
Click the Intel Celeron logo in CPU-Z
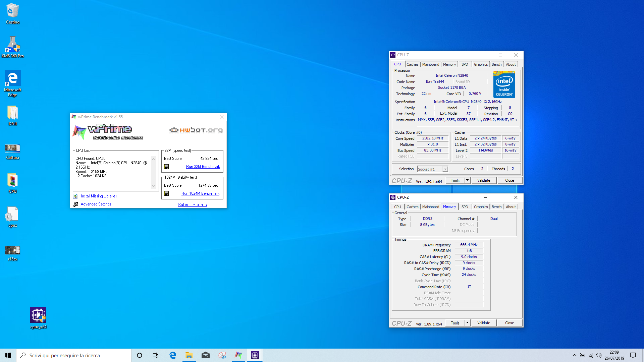coord(504,85)
